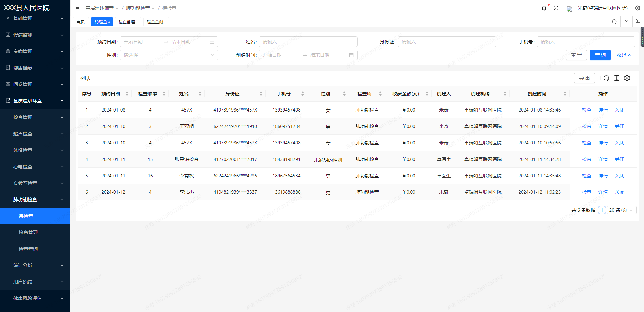Open 检查查询 in the sidebar
644x312 pixels.
[x=35, y=249]
